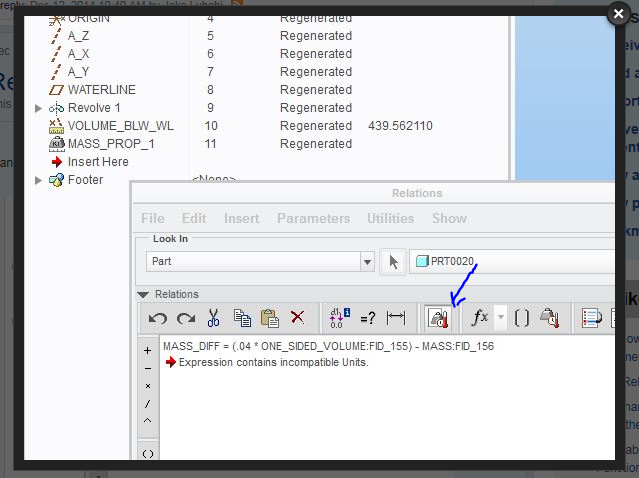Click the Redo icon in Relations toolbar
The width and height of the screenshot is (639, 478).
[186, 318]
